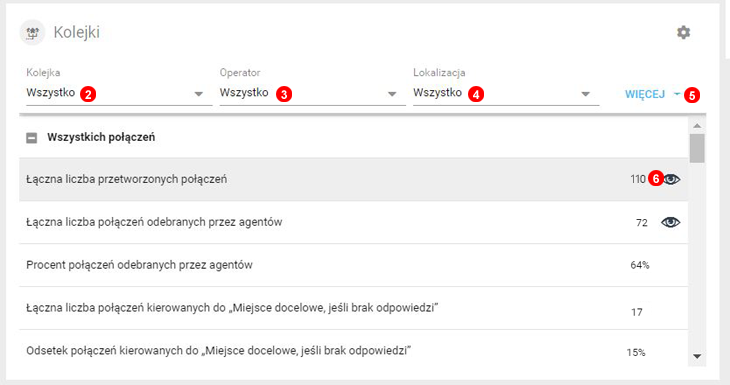Screen dimensions: 730x385
Task: Click the Kolejki panel title
Action: (77, 33)
